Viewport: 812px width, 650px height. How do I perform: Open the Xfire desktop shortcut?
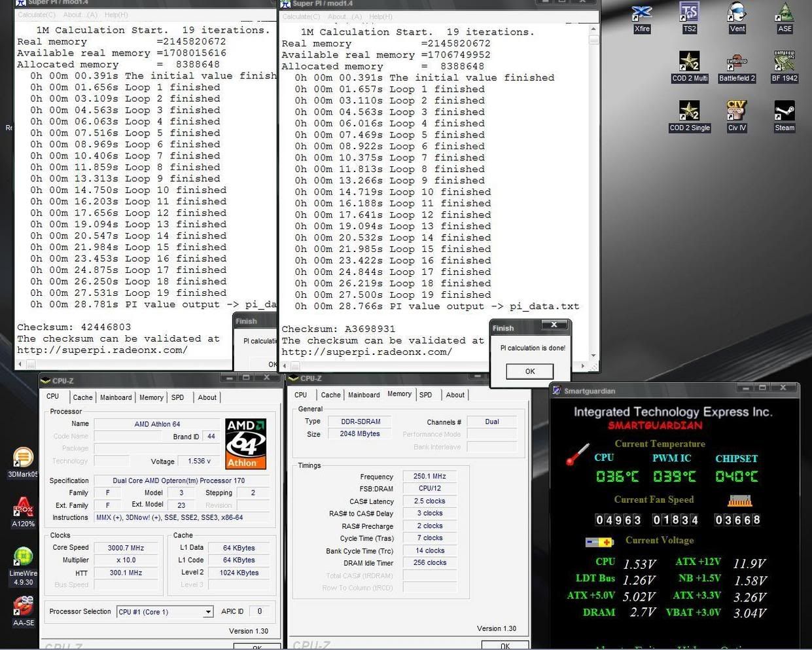[x=642, y=17]
